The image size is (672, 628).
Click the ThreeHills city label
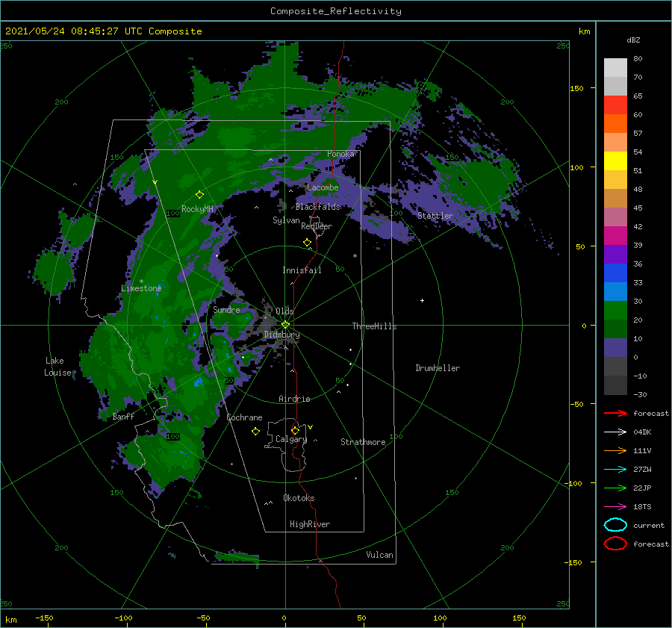coord(374,326)
